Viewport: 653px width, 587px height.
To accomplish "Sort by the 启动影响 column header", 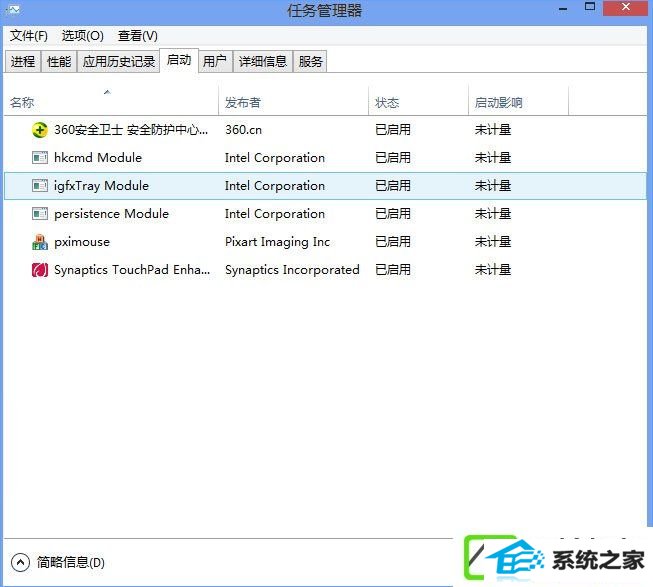I will pos(518,102).
